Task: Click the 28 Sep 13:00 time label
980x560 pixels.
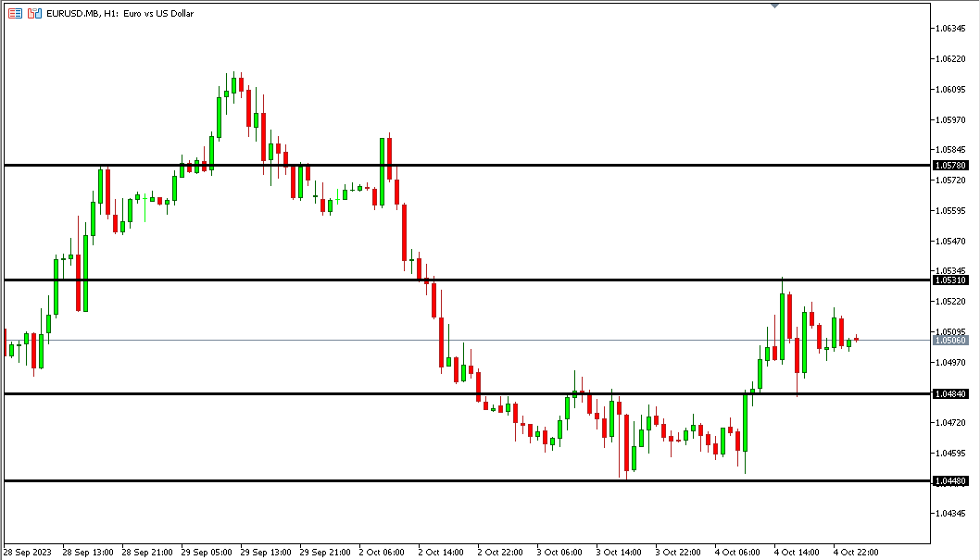Action: click(x=88, y=553)
